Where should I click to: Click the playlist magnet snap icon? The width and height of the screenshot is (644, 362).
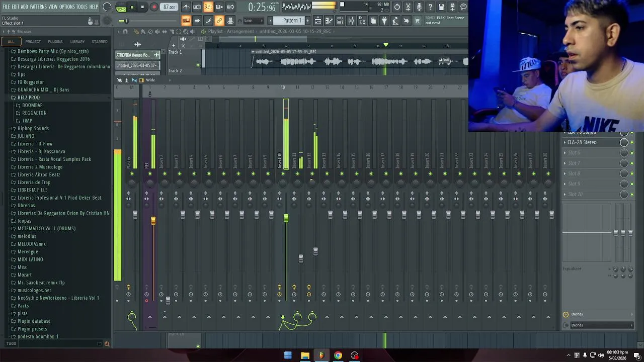(x=125, y=32)
